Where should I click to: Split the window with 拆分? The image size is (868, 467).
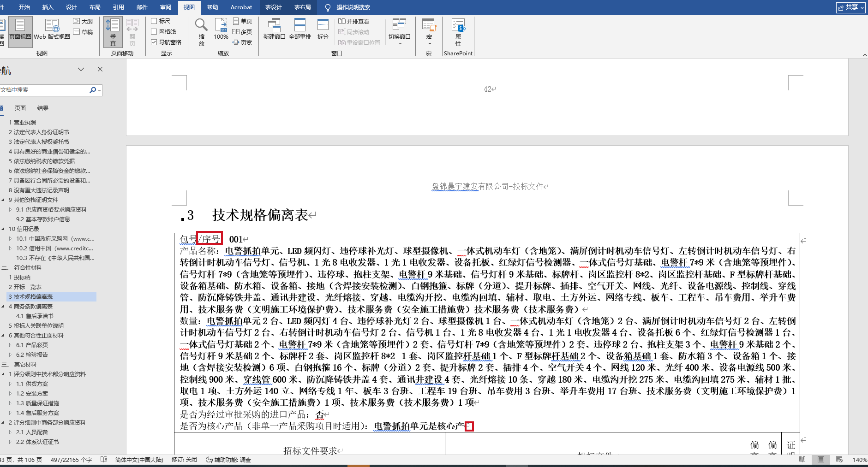pyautogui.click(x=323, y=29)
